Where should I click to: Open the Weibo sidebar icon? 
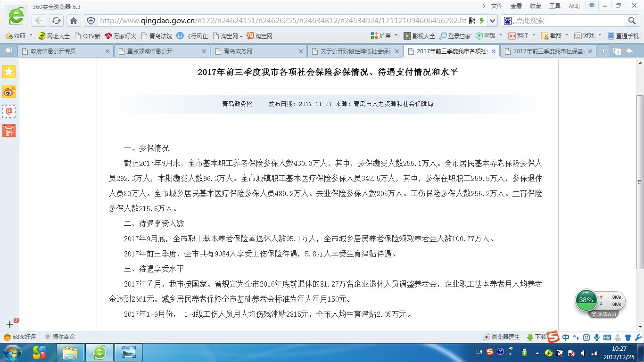pos(9,91)
